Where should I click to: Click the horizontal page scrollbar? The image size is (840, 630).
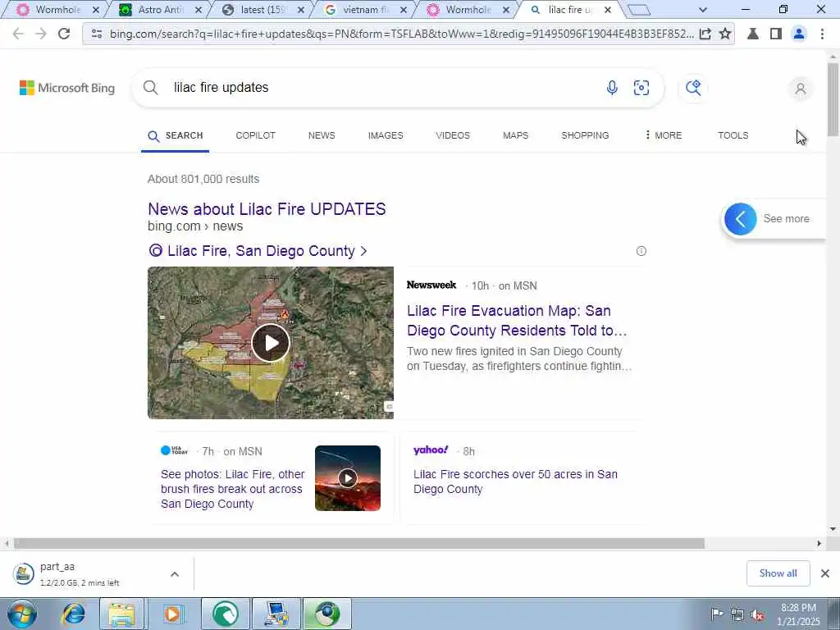click(359, 543)
